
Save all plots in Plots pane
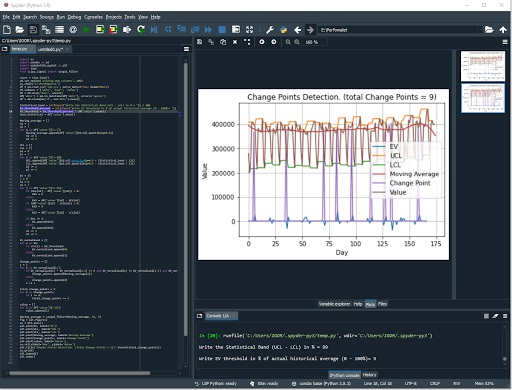pyautogui.click(x=211, y=42)
